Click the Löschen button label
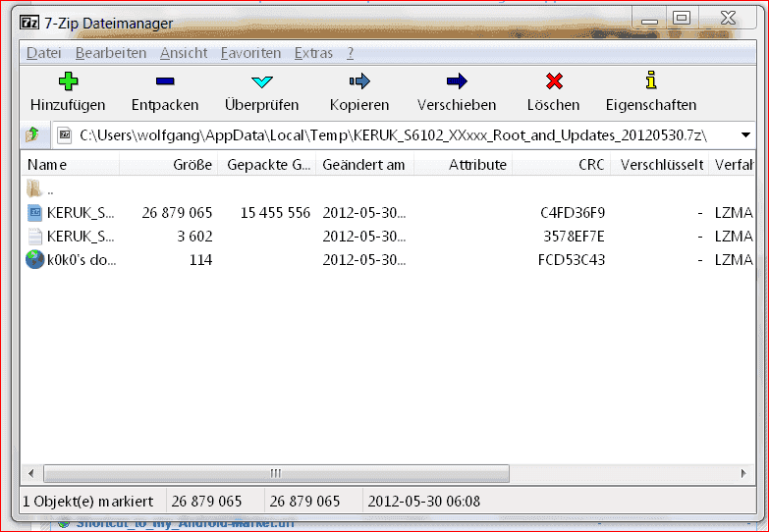769x532 pixels. (x=553, y=105)
